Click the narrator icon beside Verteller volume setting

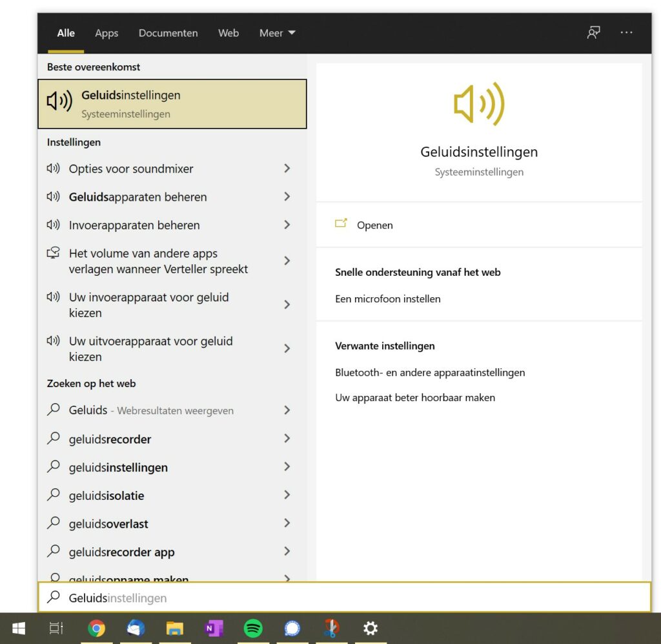coord(53,253)
